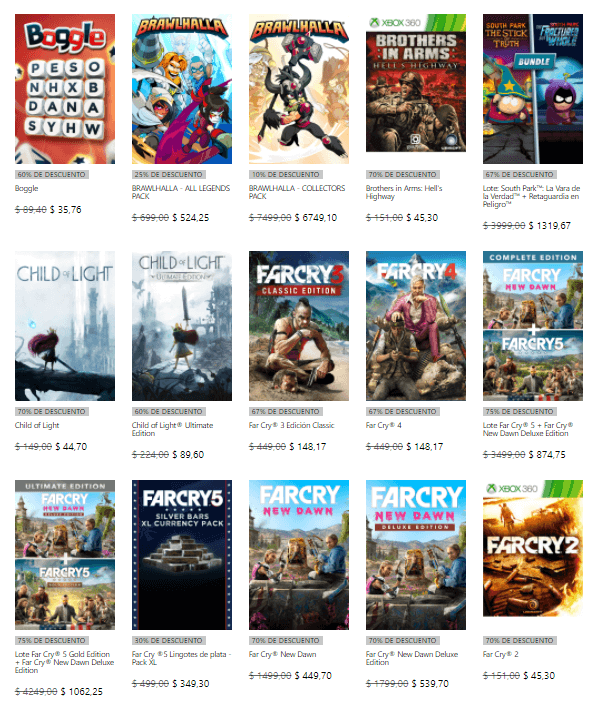Open Brothers in Arms Hell's Highway cover
602x706 pixels.
coord(416,83)
